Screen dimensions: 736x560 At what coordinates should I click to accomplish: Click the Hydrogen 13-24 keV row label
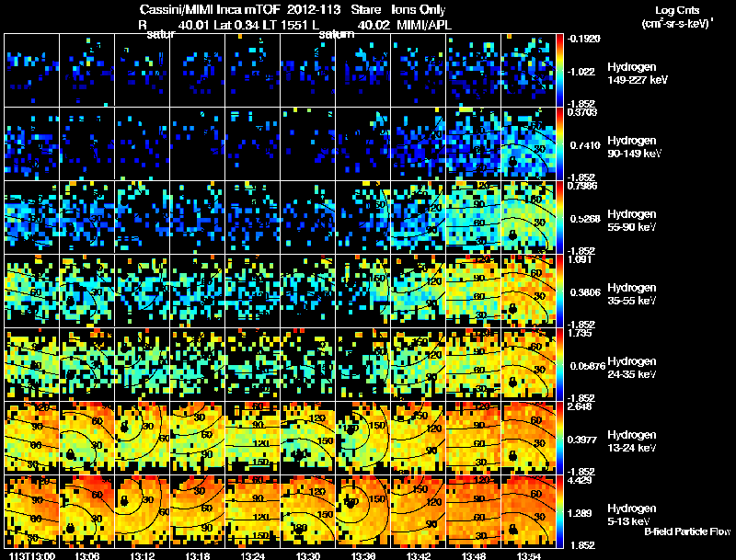point(631,441)
